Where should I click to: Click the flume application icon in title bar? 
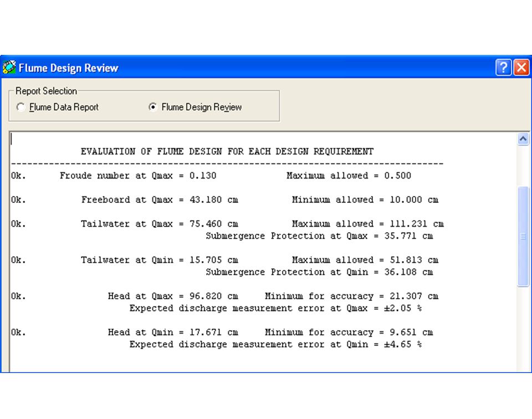9,67
